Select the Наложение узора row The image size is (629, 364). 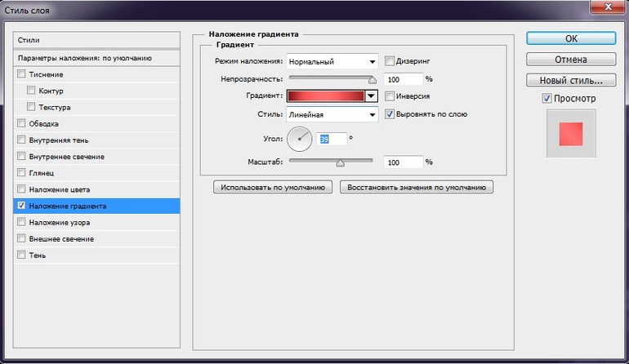tap(96, 223)
